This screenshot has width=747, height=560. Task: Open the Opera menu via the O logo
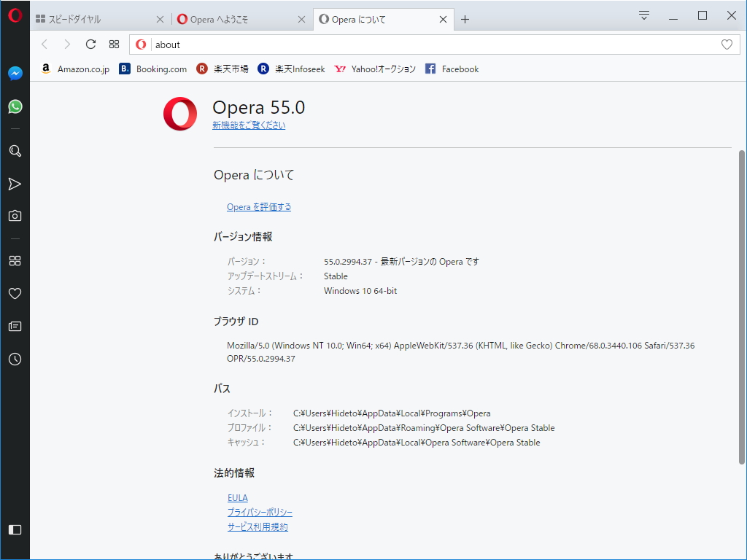point(15,14)
